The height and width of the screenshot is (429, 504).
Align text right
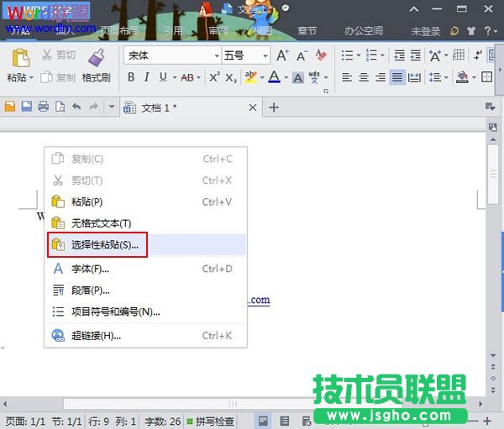(381, 77)
